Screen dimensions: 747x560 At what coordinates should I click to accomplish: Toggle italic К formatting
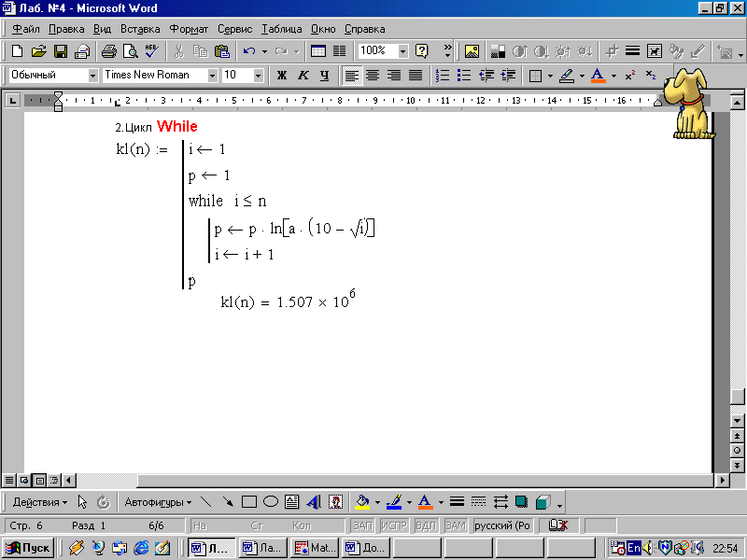303,76
